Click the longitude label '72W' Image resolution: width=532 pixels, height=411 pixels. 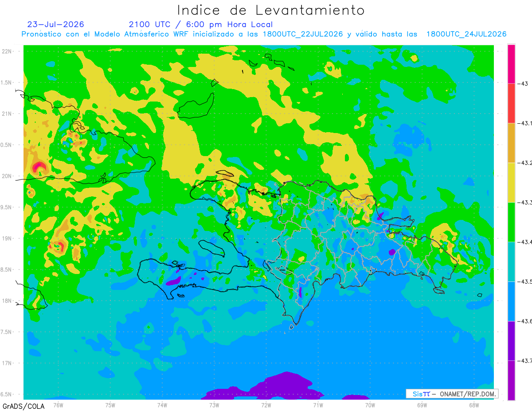point(266,404)
